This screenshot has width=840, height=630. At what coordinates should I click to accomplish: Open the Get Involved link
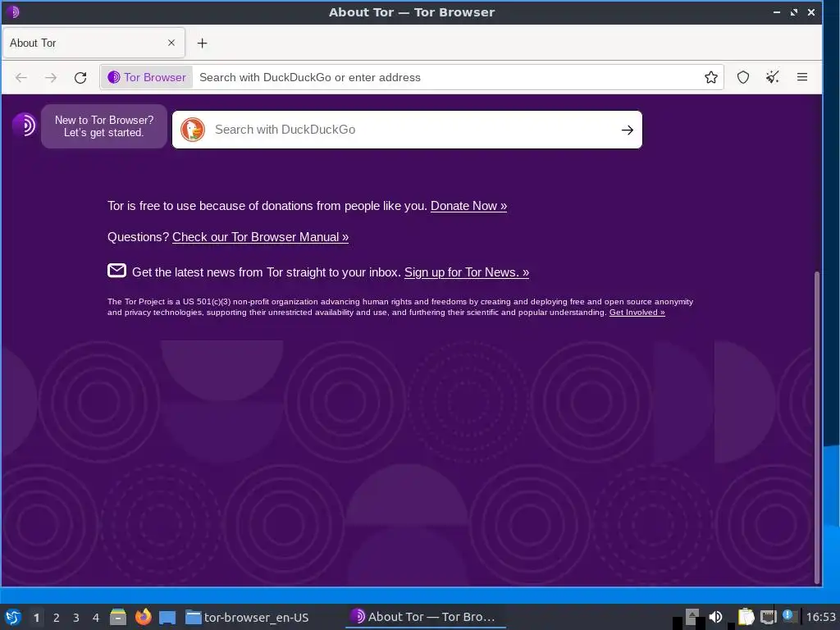pos(637,313)
